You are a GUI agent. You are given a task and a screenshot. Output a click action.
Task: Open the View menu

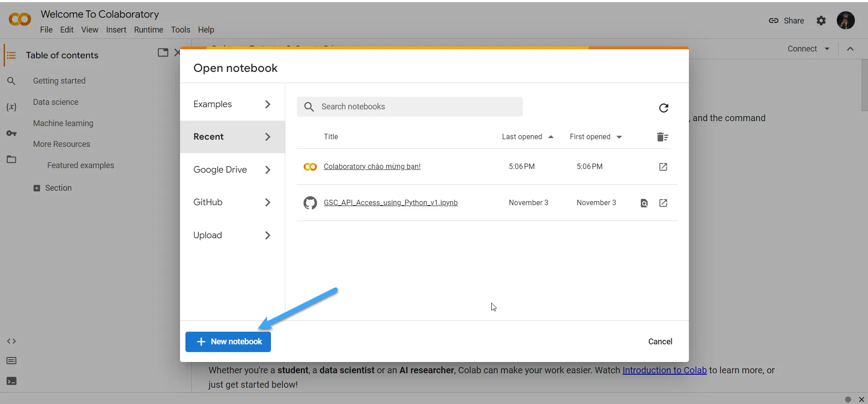click(90, 30)
